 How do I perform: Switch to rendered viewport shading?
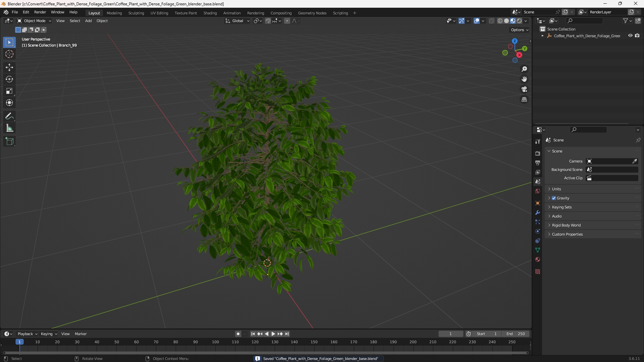519,21
